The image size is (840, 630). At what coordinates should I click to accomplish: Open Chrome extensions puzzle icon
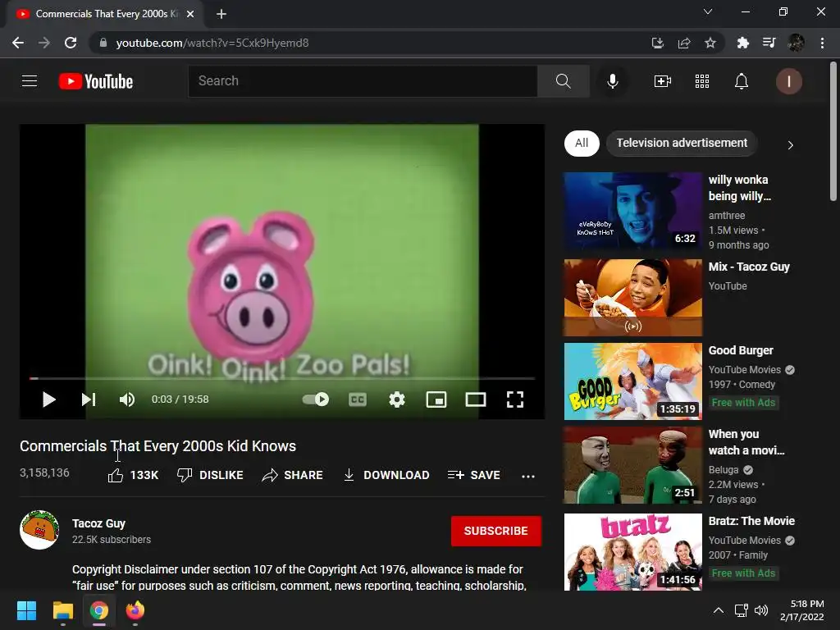click(742, 43)
